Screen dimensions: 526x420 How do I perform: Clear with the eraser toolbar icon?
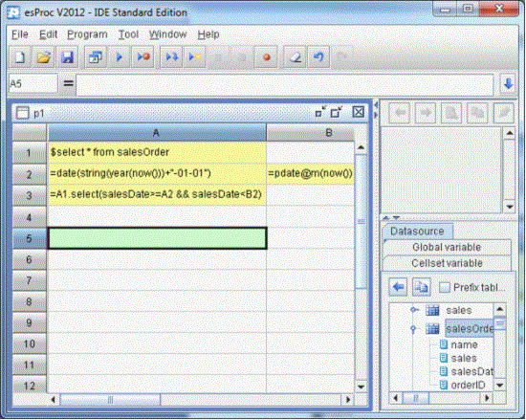click(295, 57)
